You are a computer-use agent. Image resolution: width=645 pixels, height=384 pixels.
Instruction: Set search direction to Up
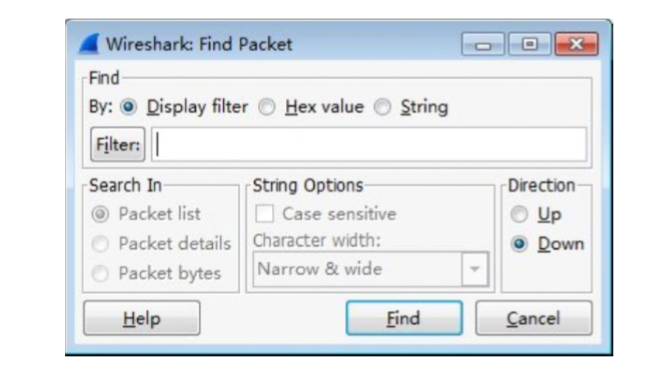pyautogui.click(x=519, y=214)
